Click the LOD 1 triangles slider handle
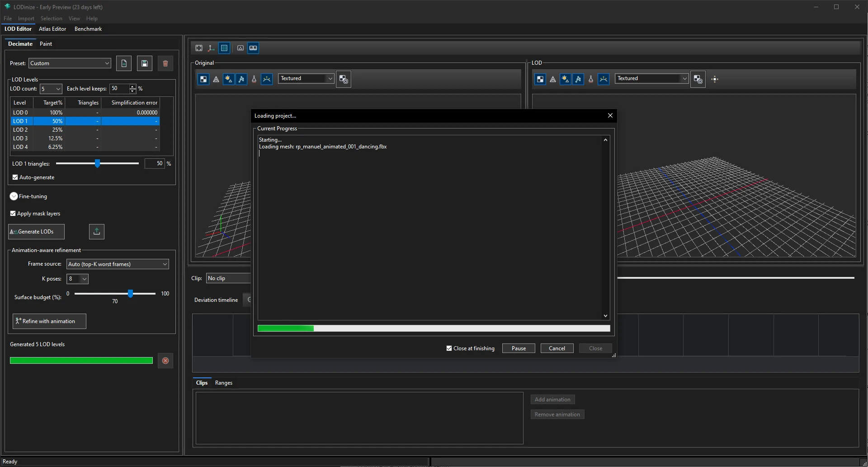This screenshot has width=868, height=467. click(x=97, y=163)
